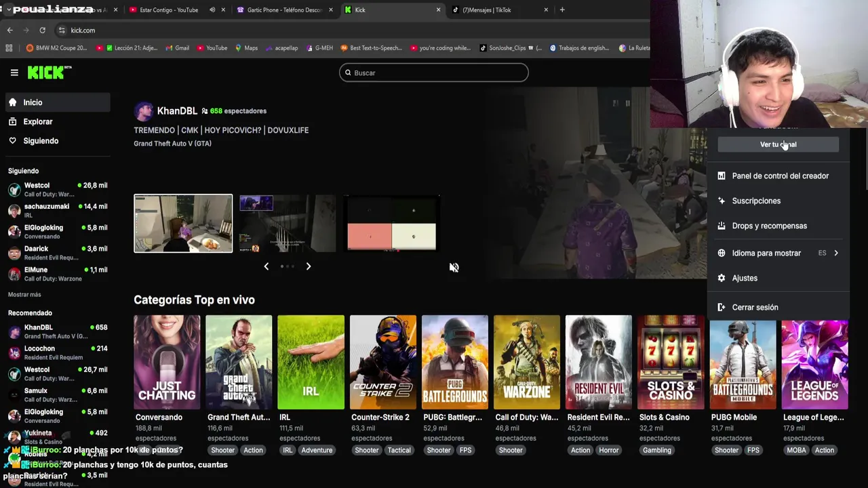Select carousel thumbnail with pink and white squares
This screenshot has height=488, width=868.
[x=391, y=223]
